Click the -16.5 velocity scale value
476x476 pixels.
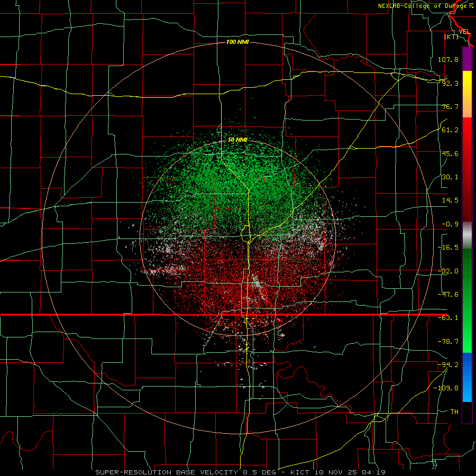click(x=448, y=248)
